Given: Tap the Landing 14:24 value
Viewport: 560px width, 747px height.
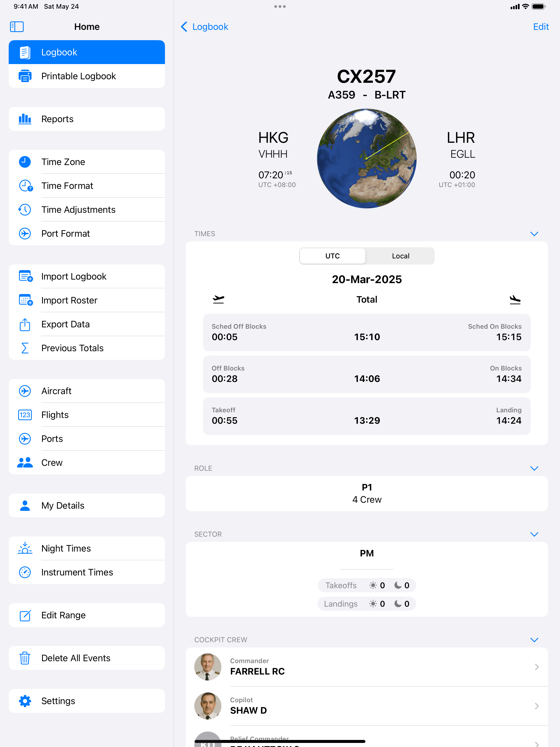Looking at the screenshot, I should point(509,420).
